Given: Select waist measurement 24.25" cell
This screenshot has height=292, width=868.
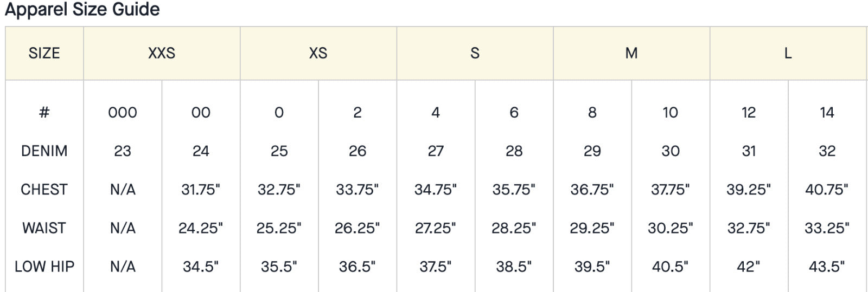Looking at the screenshot, I should tap(201, 228).
